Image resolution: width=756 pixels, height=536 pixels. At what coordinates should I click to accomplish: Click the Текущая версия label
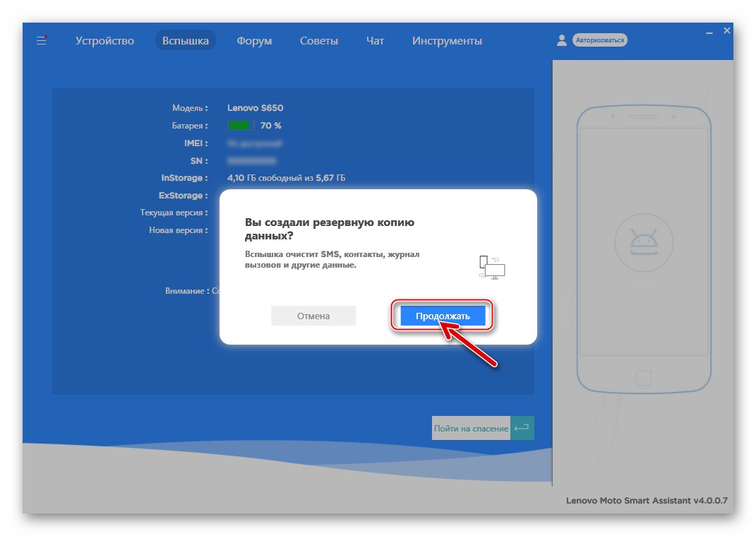tap(174, 213)
